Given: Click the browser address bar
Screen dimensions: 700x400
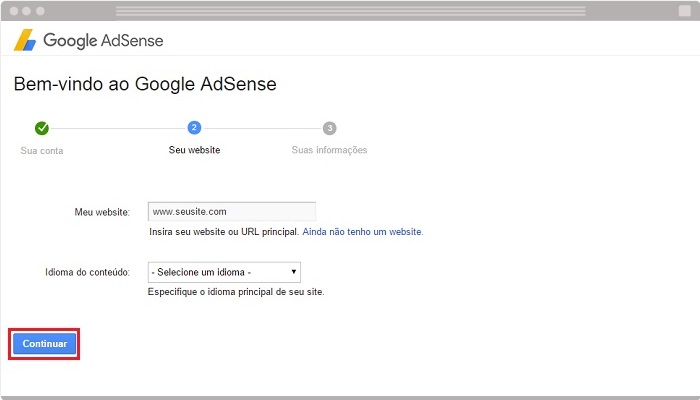Looking at the screenshot, I should 350,11.
